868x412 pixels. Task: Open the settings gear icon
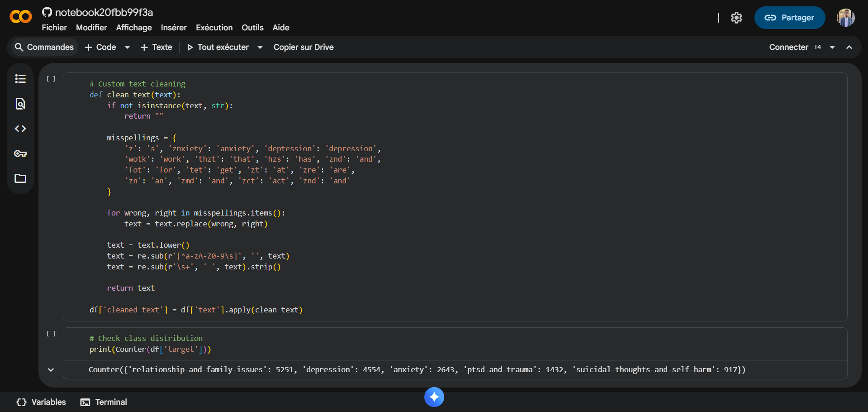pos(736,18)
